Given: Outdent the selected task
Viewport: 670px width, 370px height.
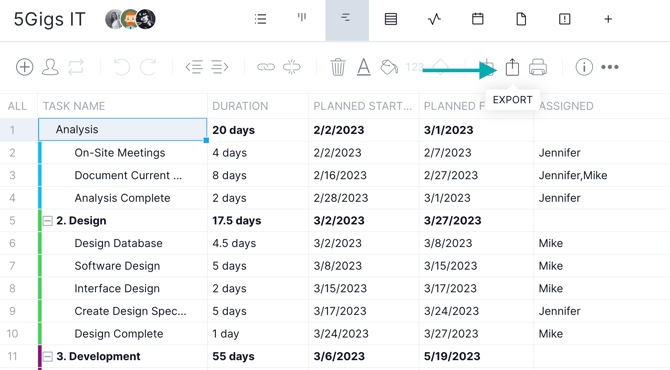Looking at the screenshot, I should coord(194,67).
